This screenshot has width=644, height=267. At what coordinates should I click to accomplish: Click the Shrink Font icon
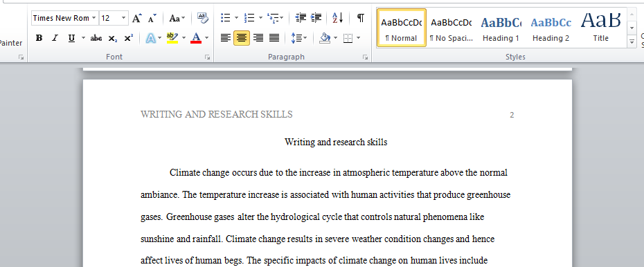click(152, 18)
